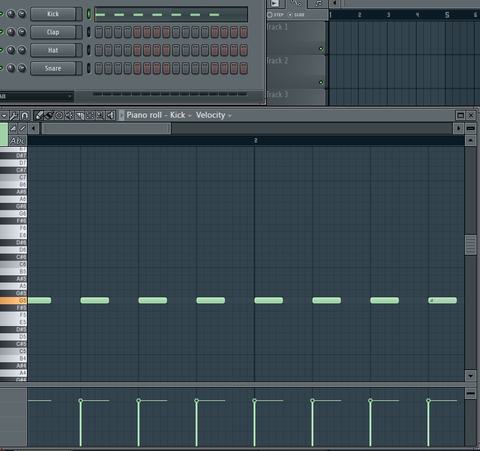Image resolution: width=480 pixels, height=451 pixels.
Task: Click the piano roll vertical scroll down arrow
Action: pos(470,376)
